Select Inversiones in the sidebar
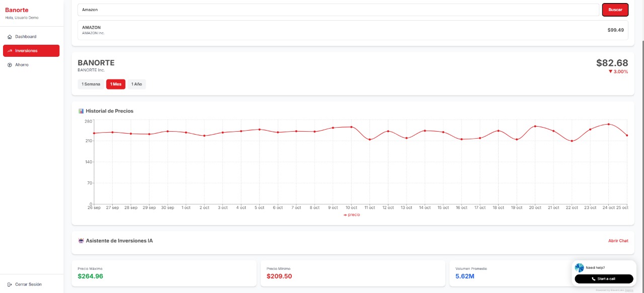 (x=31, y=51)
